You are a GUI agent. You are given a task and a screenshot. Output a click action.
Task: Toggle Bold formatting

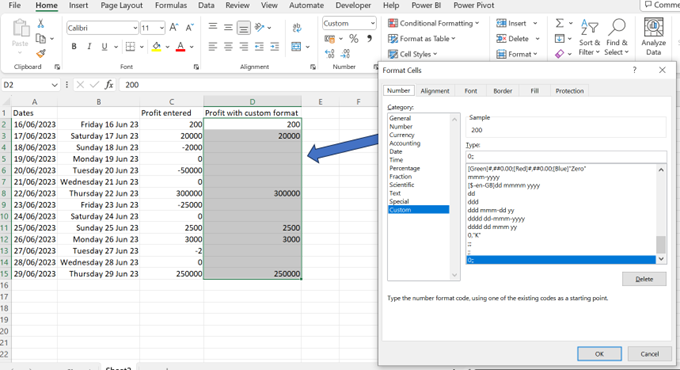tap(74, 46)
